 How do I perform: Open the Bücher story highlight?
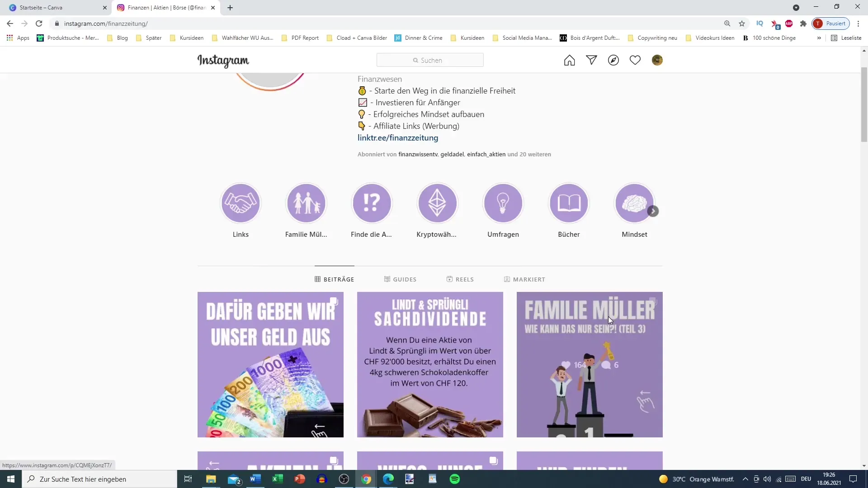[x=569, y=203]
